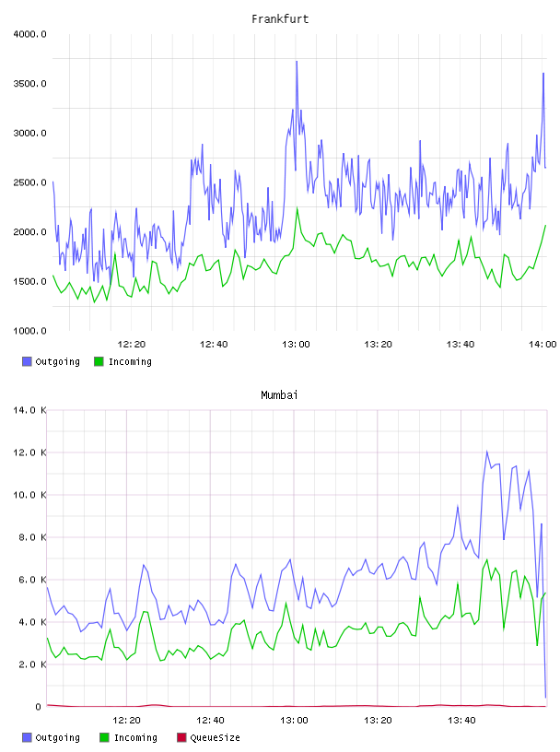Click the Mumbai chart title
This screenshot has width=560, height=752.
[x=279, y=395]
